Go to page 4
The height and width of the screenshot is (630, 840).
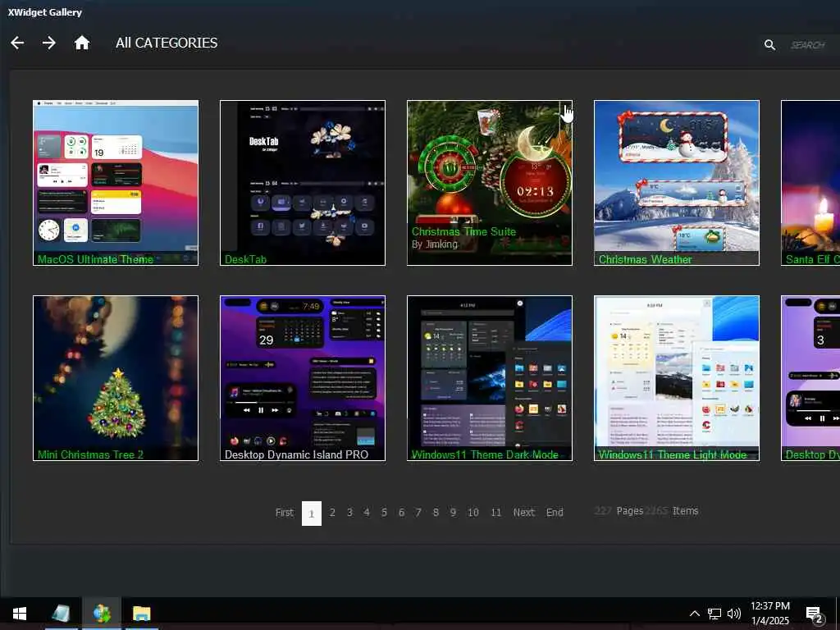367,513
